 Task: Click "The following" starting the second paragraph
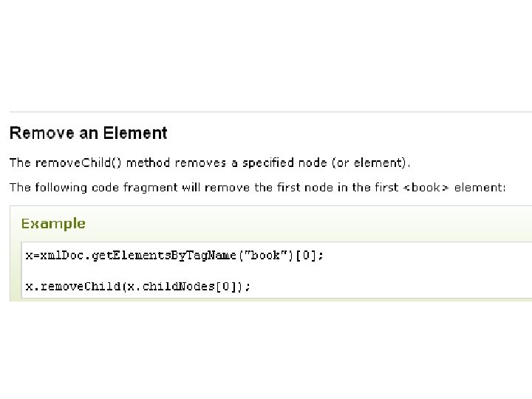tap(46, 188)
